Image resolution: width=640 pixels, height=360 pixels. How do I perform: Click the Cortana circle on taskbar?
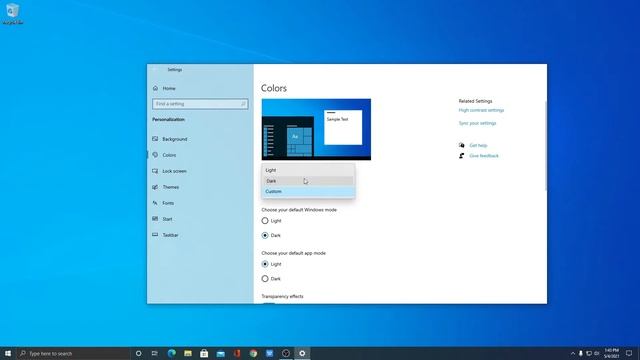pyautogui.click(x=138, y=353)
